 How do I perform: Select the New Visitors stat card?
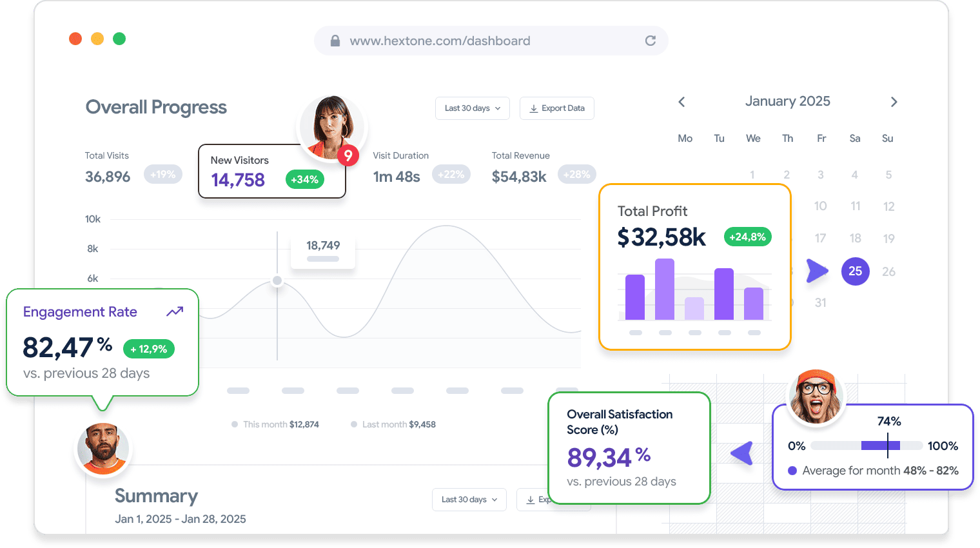click(271, 171)
